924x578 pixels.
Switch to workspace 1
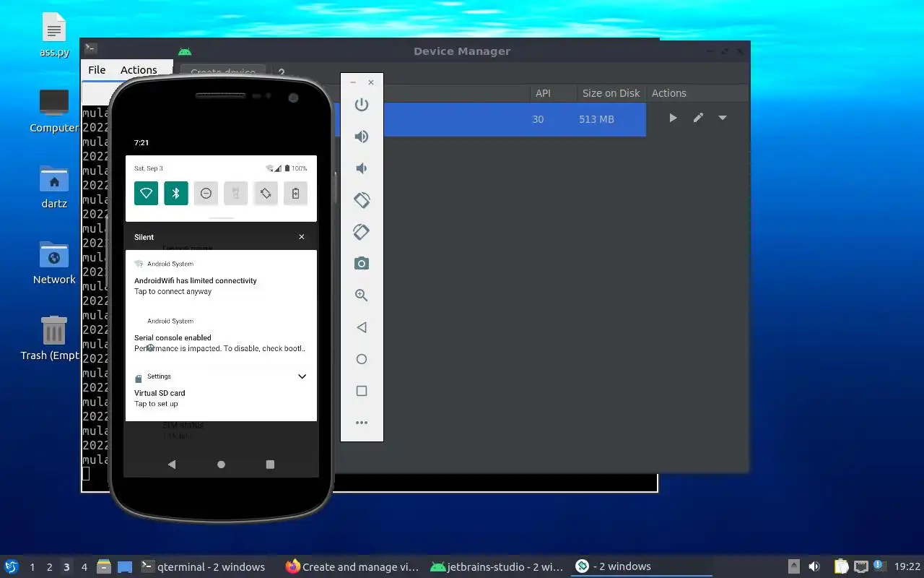(32, 567)
